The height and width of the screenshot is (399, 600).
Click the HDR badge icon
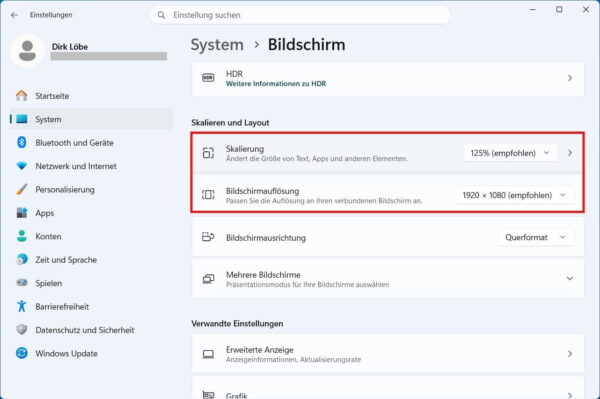click(x=208, y=78)
